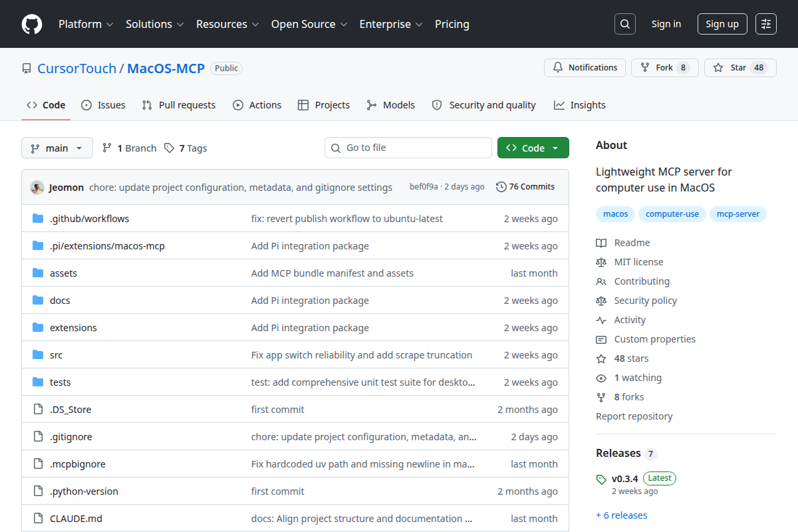Viewport: 798px width, 532px height.
Task: Click the .github/workflows folder icon
Action: click(x=38, y=219)
